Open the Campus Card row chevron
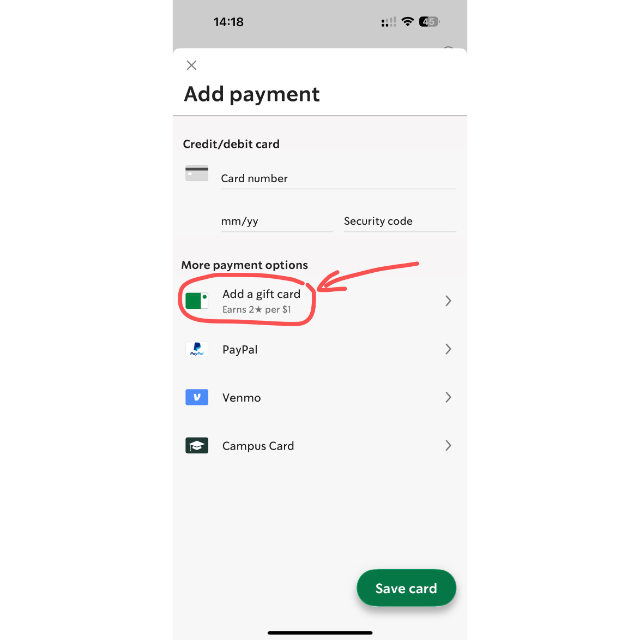The height and width of the screenshot is (640, 640). point(448,445)
